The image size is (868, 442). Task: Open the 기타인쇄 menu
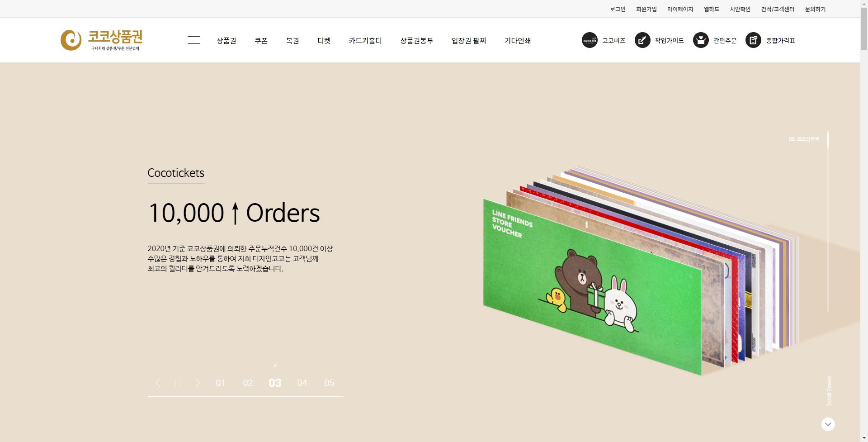tap(518, 41)
